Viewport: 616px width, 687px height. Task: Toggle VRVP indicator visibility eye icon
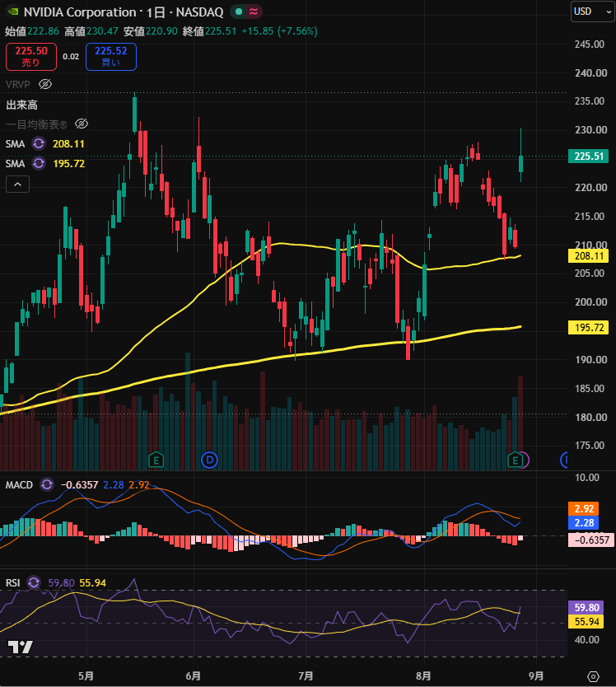pyautogui.click(x=45, y=84)
